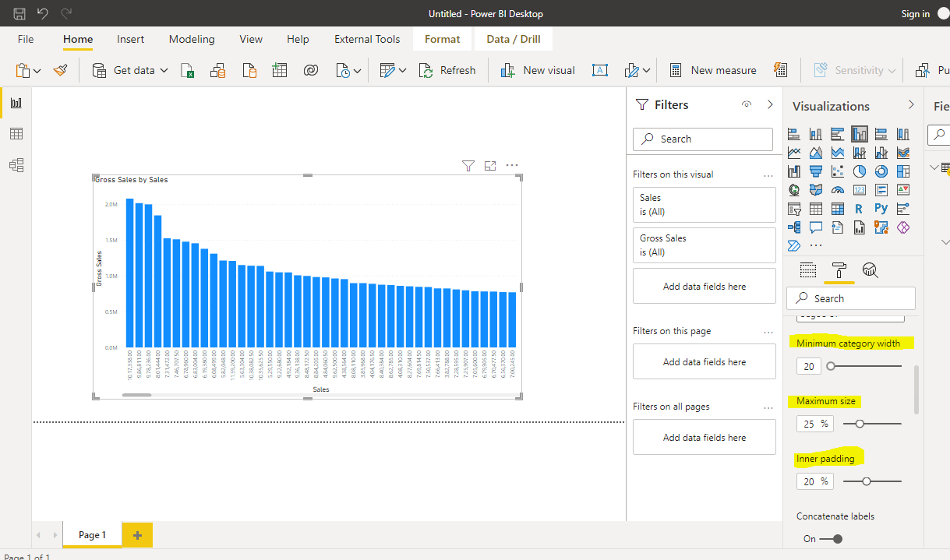
Task: Switch to the Modeling ribbon tab
Action: 192,39
